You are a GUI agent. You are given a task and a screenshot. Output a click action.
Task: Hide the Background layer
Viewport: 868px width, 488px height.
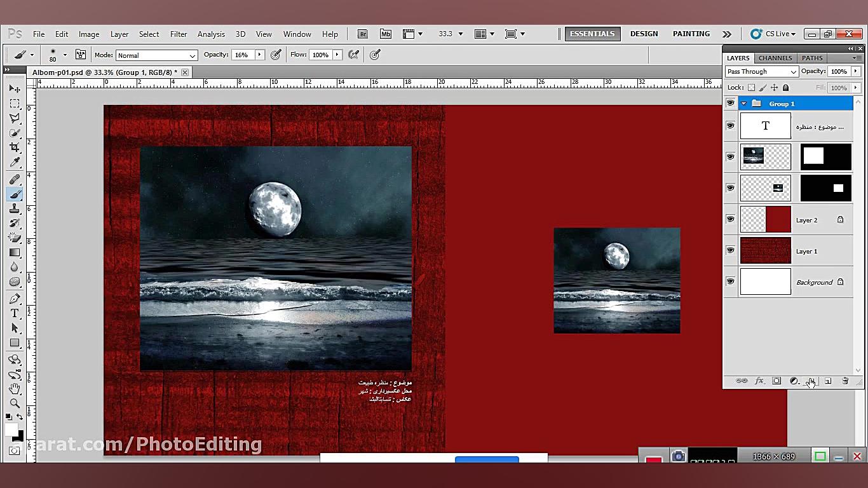click(730, 281)
